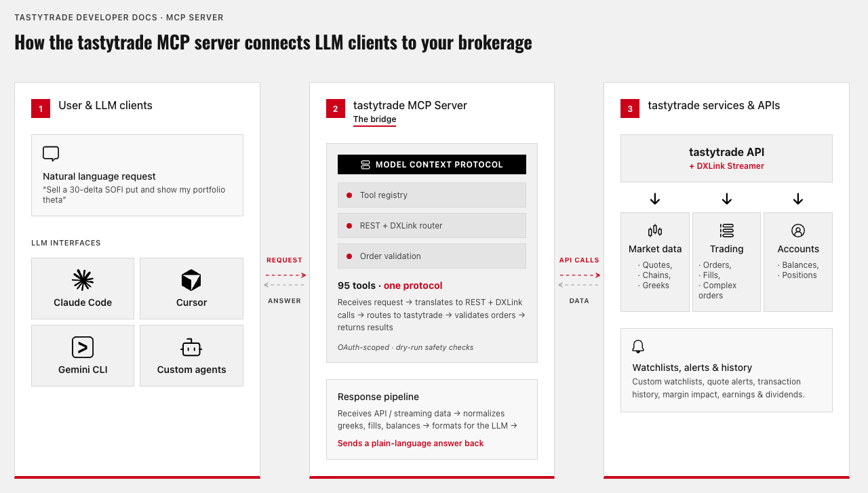Select the Trading list icon
868x493 pixels.
[727, 231]
